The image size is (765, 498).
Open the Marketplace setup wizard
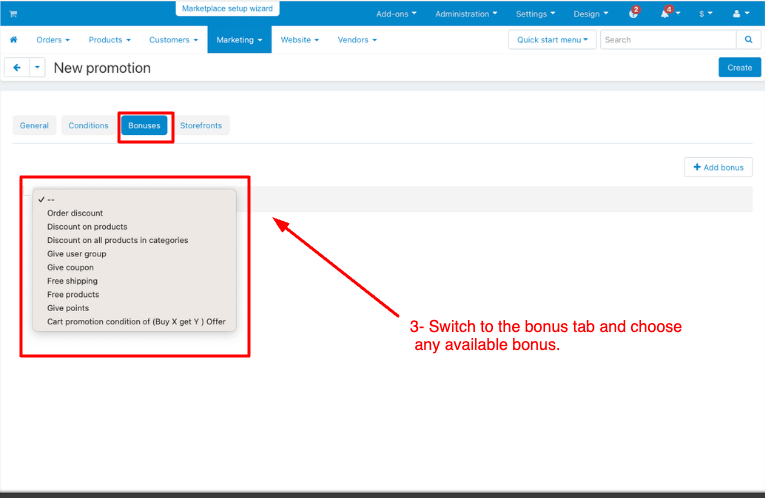227,8
